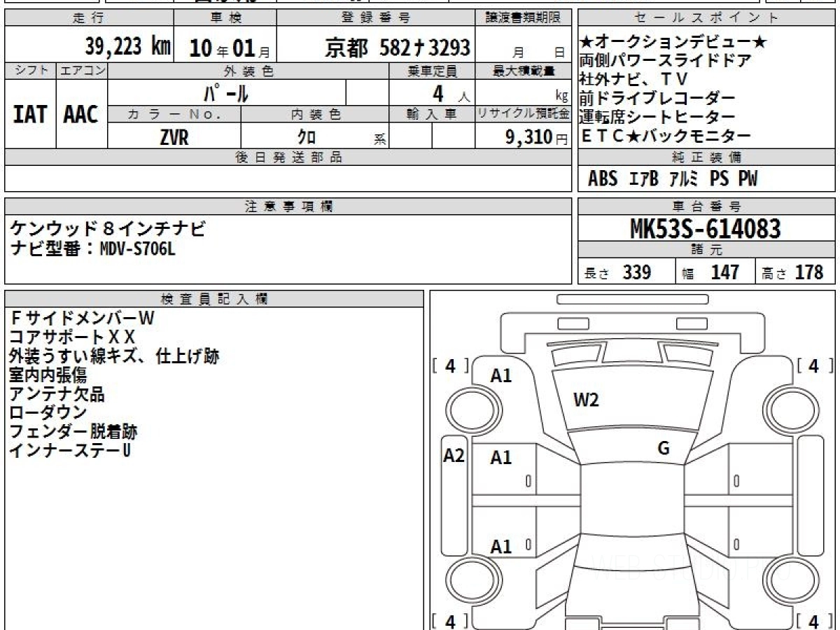Select the 外装うすい線キズ、仕上げ跡 note
The height and width of the screenshot is (630, 840).
pyautogui.click(x=115, y=356)
